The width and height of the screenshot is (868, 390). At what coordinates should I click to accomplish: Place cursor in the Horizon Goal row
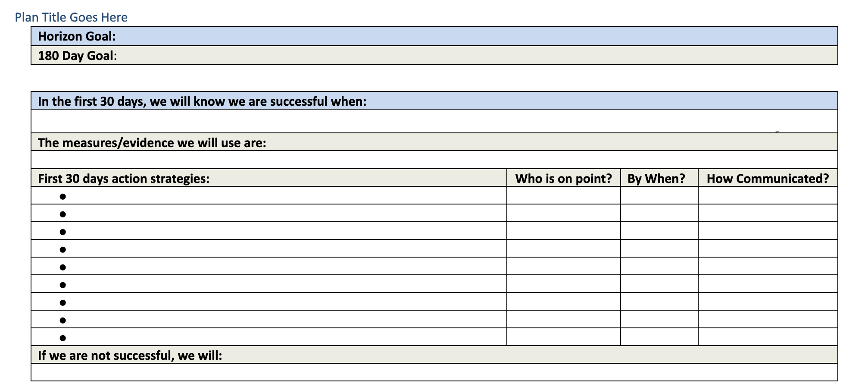tap(431, 36)
